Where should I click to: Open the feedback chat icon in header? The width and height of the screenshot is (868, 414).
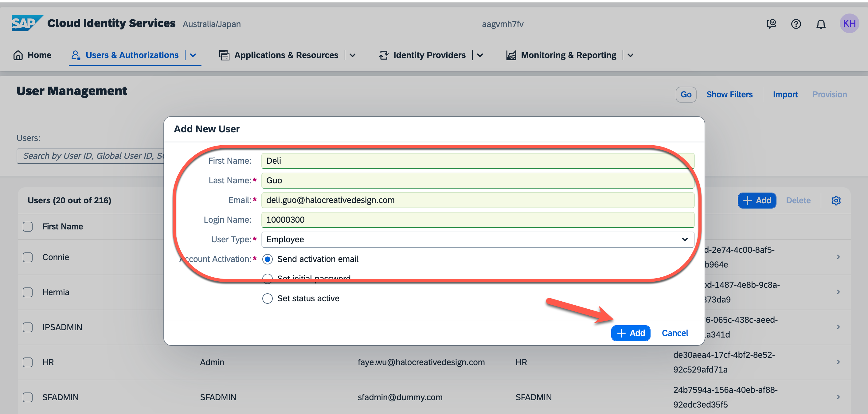tap(771, 24)
